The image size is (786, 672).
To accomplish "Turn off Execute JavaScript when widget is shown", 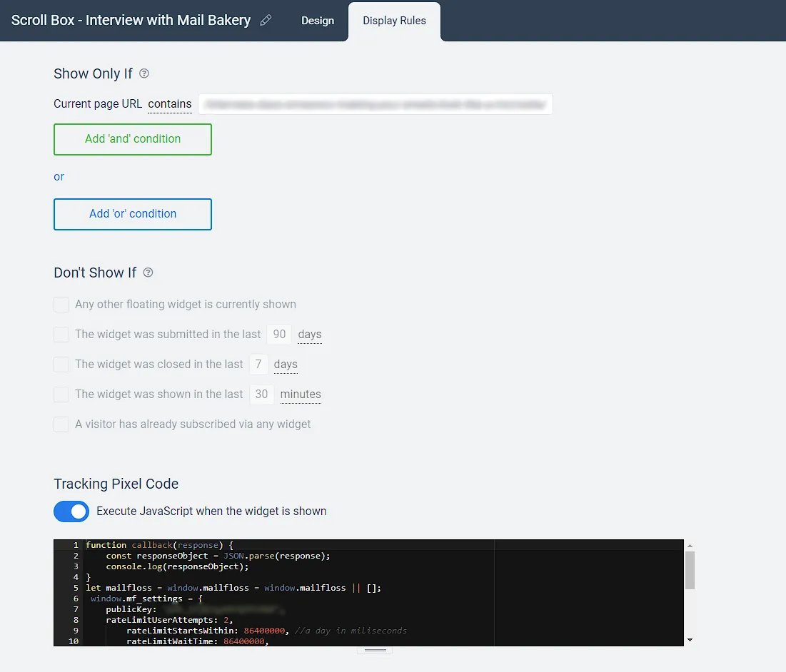I will (71, 511).
